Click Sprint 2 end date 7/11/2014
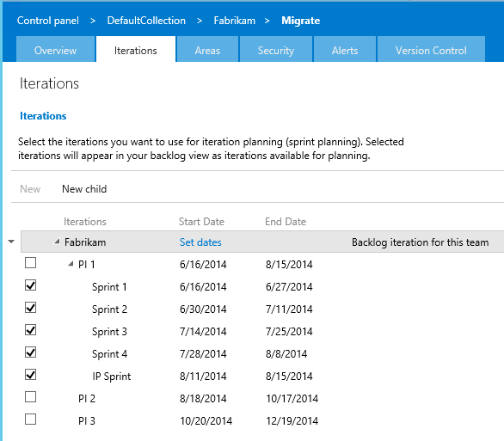Screen dimensions: 504x441 289,309
